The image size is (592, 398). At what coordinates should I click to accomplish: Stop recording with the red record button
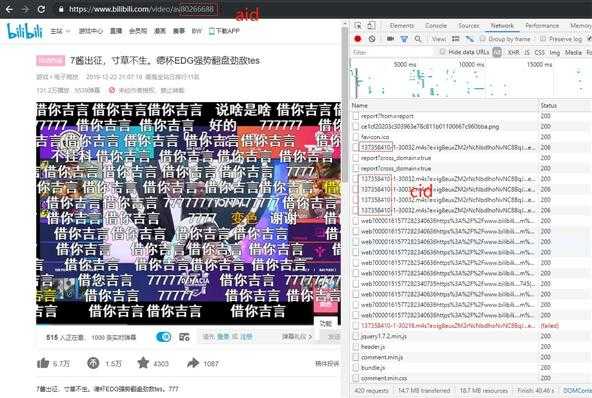pyautogui.click(x=358, y=39)
